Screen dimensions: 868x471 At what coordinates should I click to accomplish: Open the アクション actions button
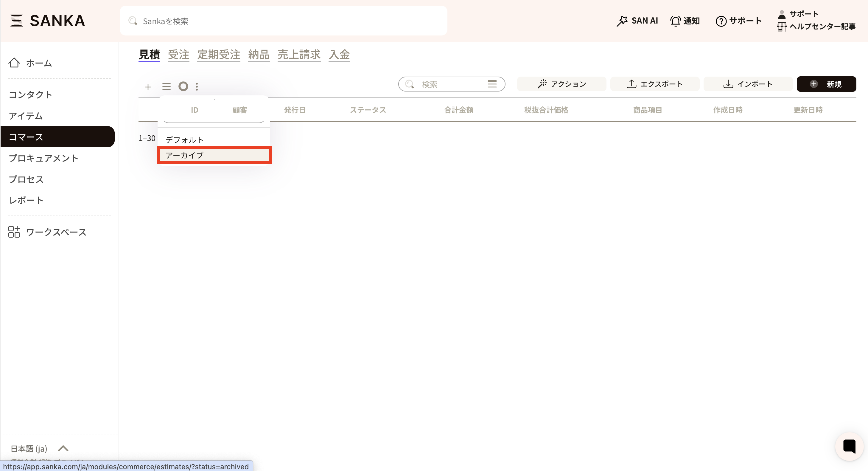pyautogui.click(x=561, y=84)
